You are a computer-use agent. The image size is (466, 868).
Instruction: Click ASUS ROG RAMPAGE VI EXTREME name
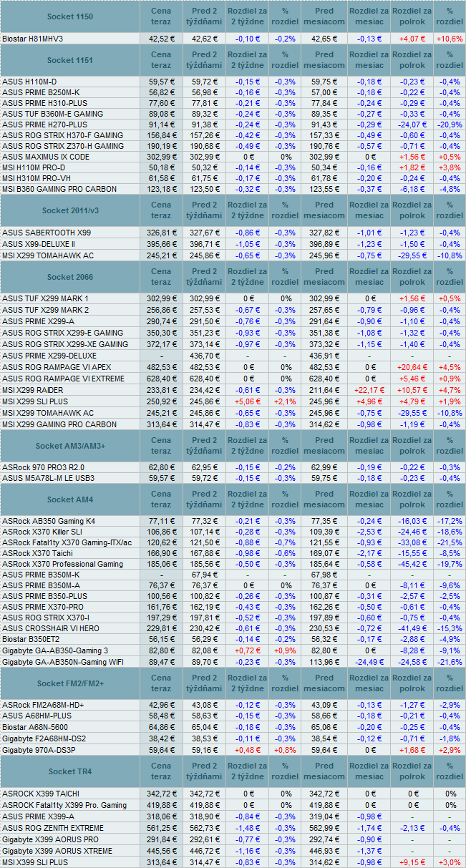63,377
